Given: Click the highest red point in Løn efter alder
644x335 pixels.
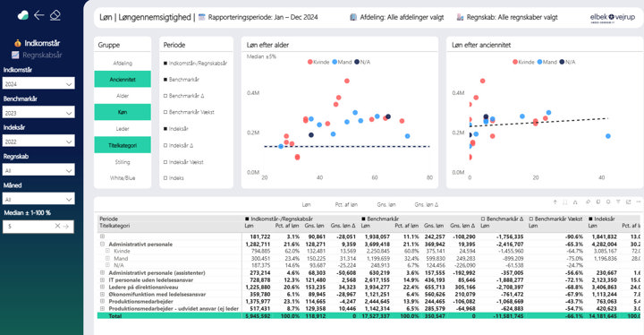Looking at the screenshot, I should [x=347, y=81].
